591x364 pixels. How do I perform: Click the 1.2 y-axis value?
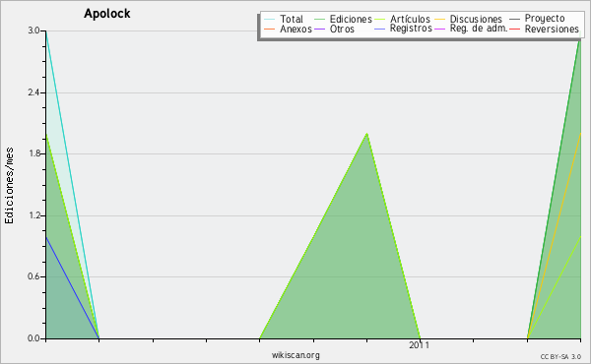tap(33, 215)
